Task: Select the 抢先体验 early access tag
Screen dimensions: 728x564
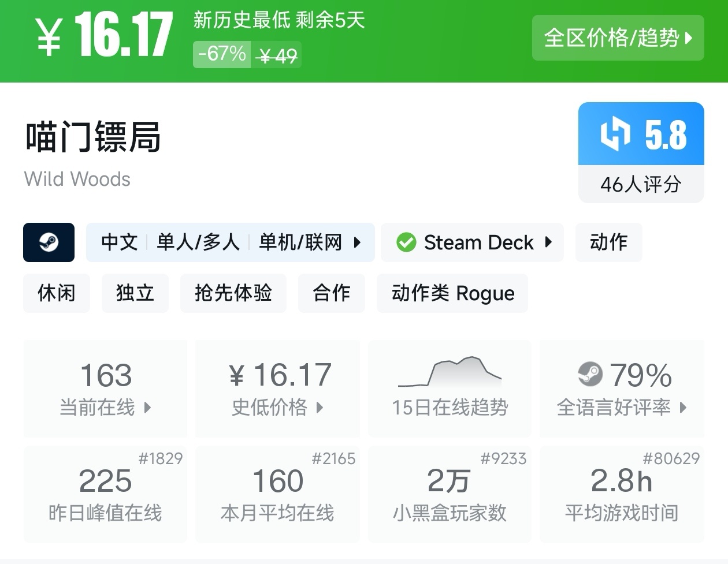Action: (x=233, y=293)
